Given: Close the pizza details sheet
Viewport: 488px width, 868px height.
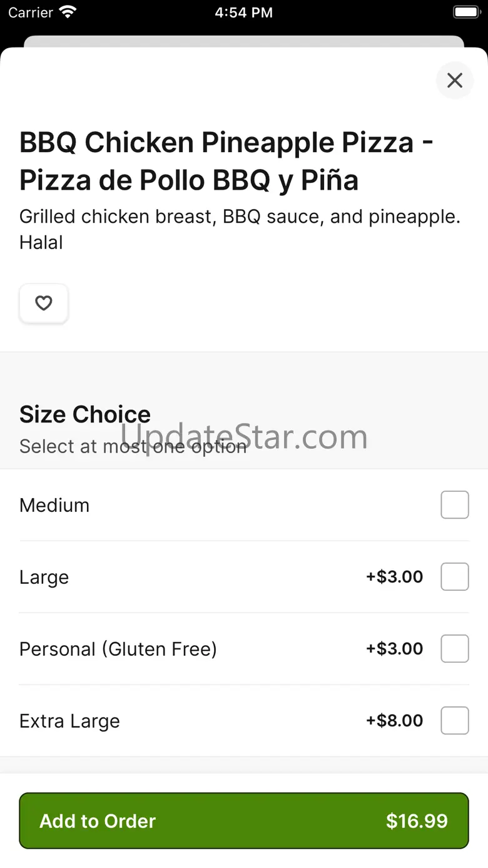Looking at the screenshot, I should pyautogui.click(x=455, y=80).
